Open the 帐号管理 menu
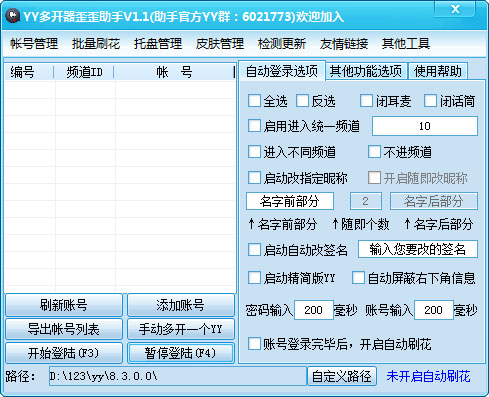Viewport: 489px width, 397px height. (x=34, y=44)
